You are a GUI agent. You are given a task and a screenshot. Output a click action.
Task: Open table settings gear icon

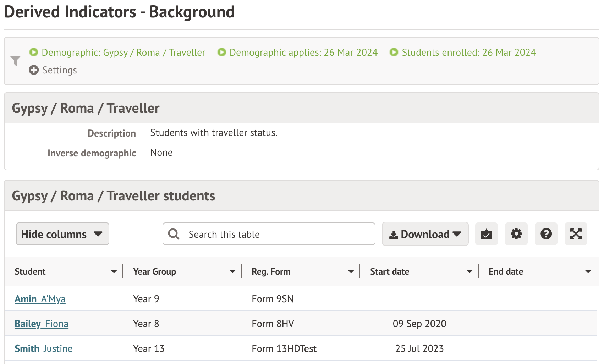[x=516, y=234]
